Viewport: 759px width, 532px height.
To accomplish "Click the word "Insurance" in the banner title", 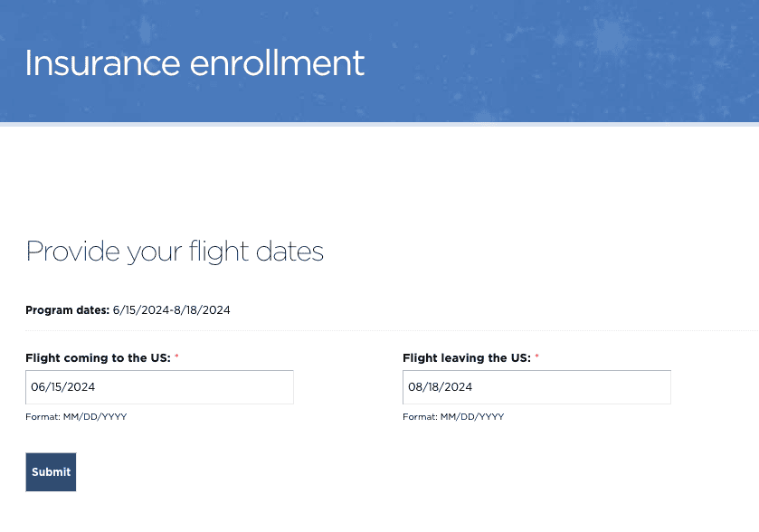I will click(x=101, y=63).
